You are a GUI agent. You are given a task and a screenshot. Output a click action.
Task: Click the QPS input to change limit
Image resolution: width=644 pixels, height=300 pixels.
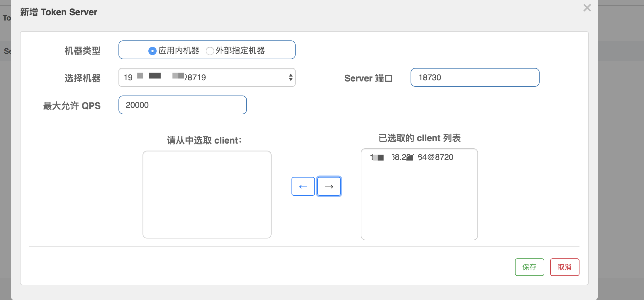coord(182,105)
